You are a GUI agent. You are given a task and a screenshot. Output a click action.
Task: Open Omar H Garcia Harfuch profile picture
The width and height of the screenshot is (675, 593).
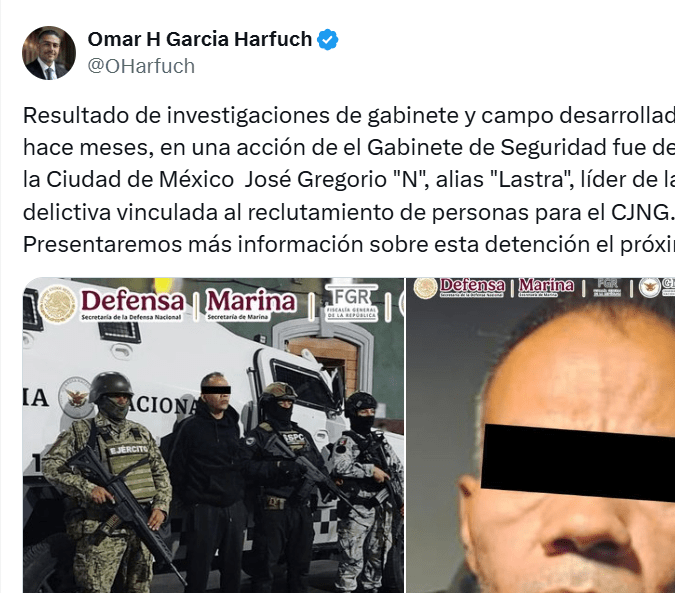coord(49,53)
